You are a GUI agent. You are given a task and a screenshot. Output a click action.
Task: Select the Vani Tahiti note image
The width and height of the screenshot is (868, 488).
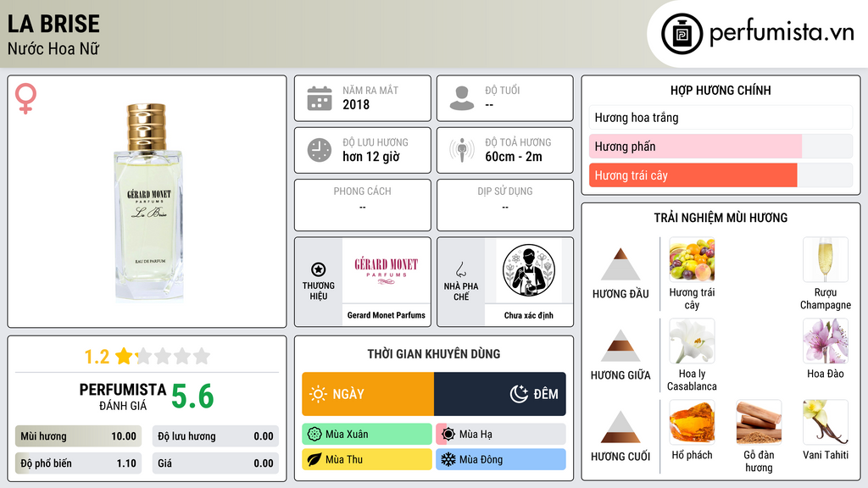826,423
